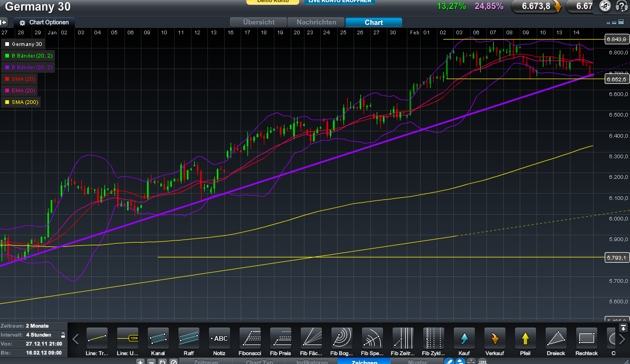Click the Chart Optionen gear icon
Viewport: 630px width, 364px height.
pos(23,23)
